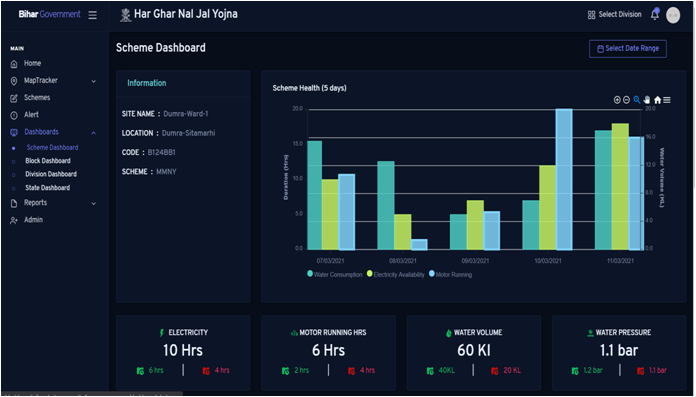
Task: Click code value B124BB1
Action: coord(162,152)
